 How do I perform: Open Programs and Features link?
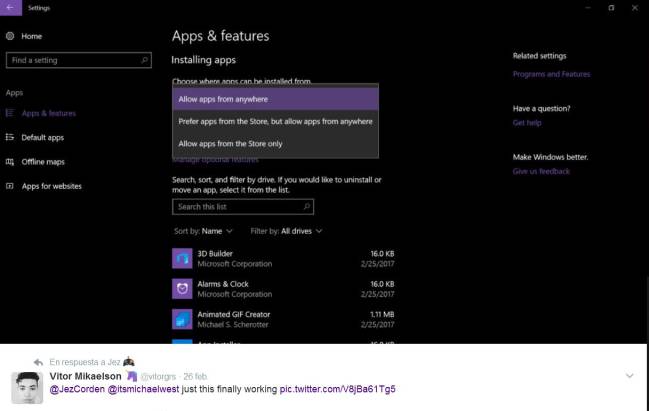click(x=551, y=74)
